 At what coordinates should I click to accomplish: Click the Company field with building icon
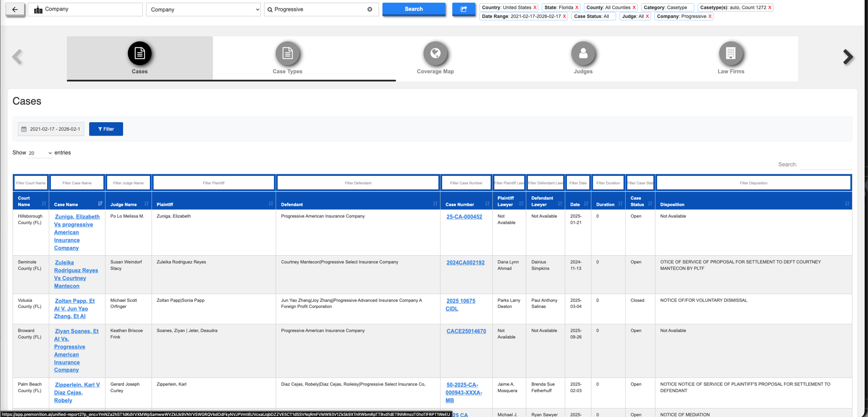[85, 9]
